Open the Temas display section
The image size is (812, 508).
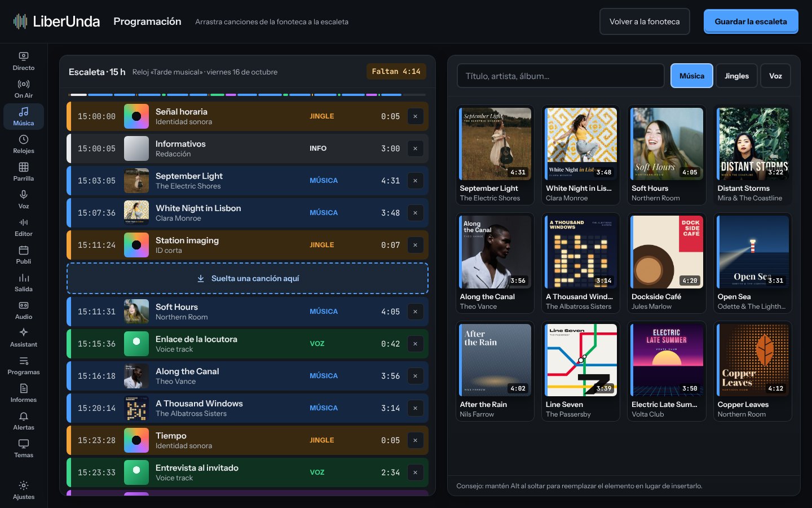click(x=24, y=448)
